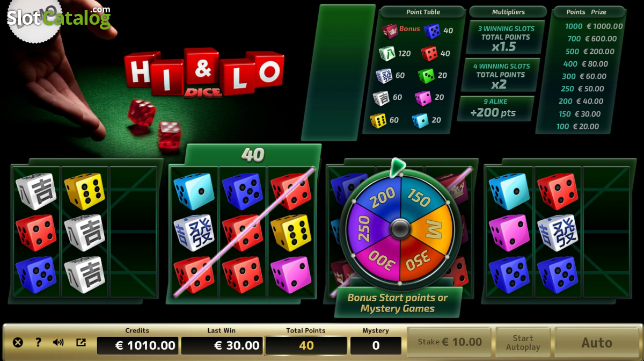Viewport: 644px width, 361px height.
Task: Click the wheel center hub
Action: click(400, 229)
